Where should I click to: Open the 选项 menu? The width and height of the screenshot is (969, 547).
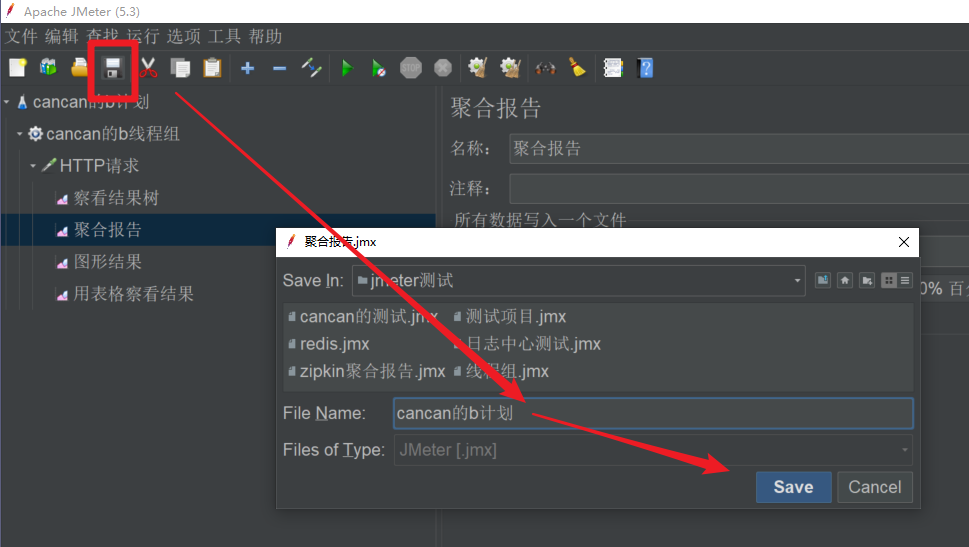[x=184, y=36]
